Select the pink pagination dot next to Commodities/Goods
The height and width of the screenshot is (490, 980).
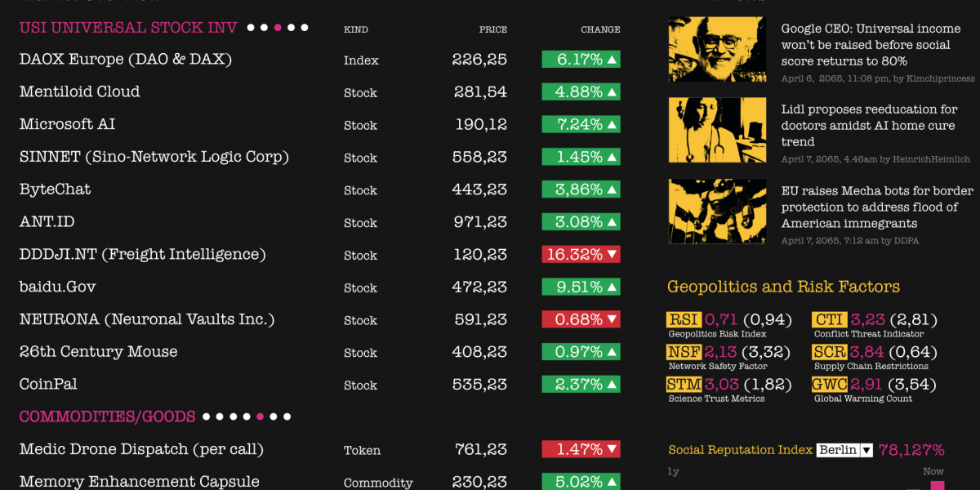coord(260,416)
